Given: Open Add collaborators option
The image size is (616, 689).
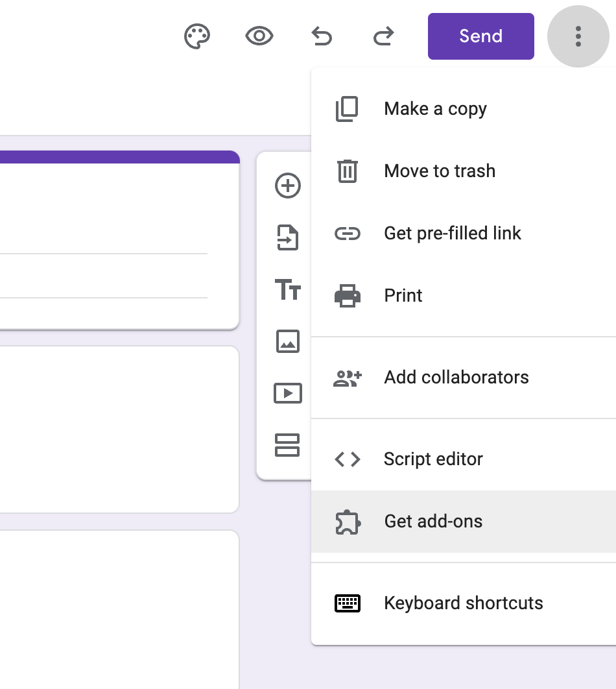Looking at the screenshot, I should tap(456, 378).
